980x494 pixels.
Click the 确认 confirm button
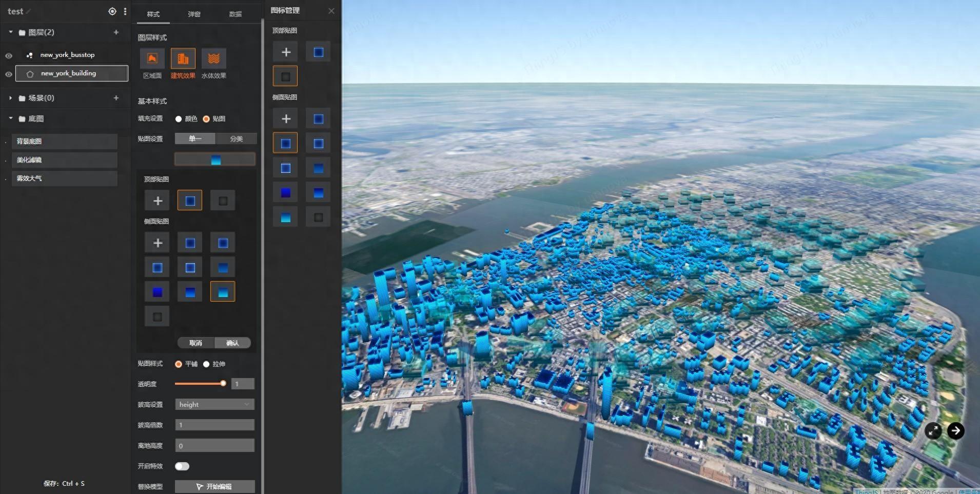(232, 343)
